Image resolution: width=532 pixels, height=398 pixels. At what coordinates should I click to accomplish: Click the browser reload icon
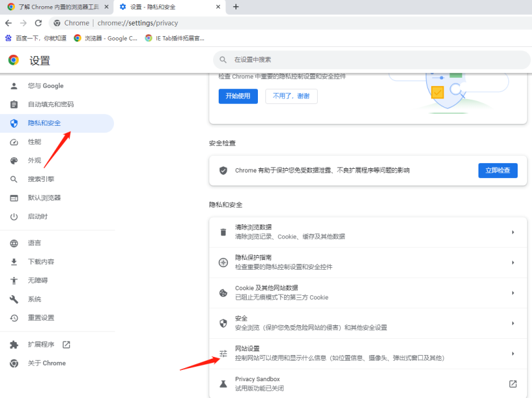pyautogui.click(x=38, y=23)
